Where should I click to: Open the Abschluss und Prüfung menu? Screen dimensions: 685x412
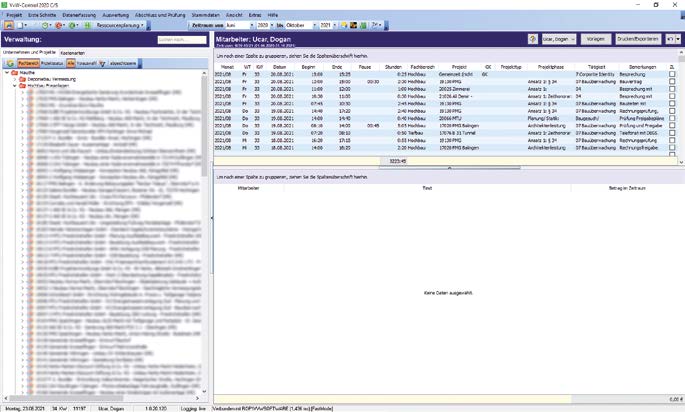(x=160, y=15)
